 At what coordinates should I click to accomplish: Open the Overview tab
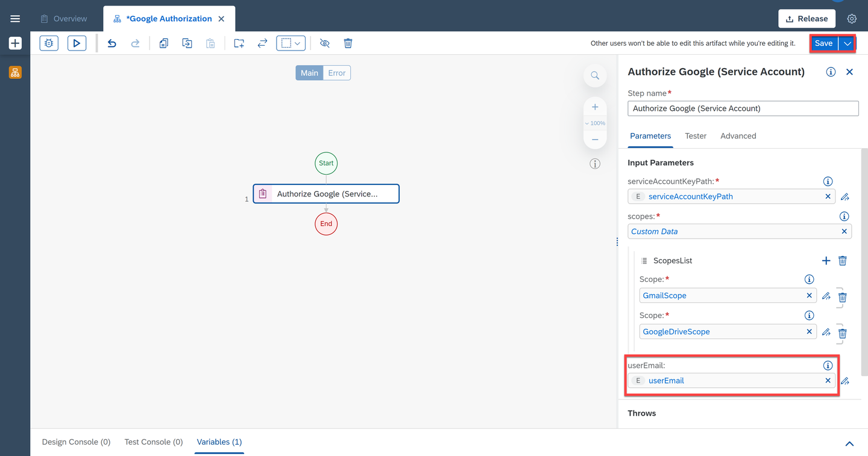click(64, 19)
